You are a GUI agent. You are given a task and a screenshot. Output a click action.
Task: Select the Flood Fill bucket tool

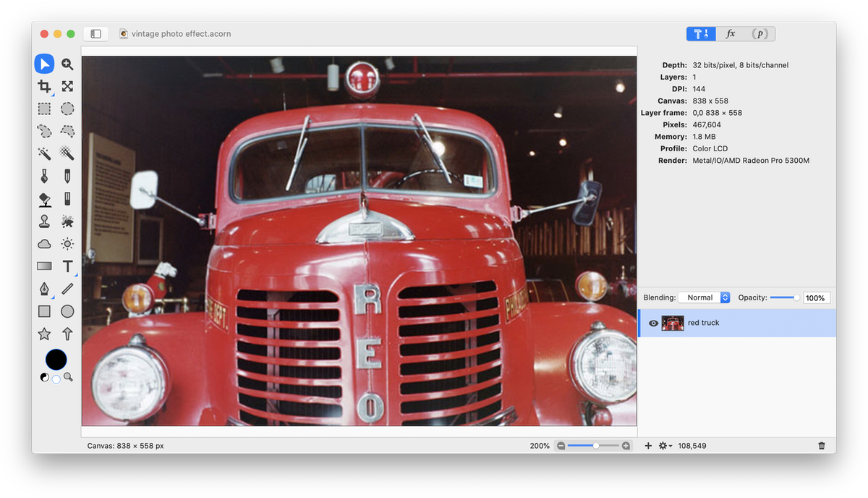click(44, 199)
